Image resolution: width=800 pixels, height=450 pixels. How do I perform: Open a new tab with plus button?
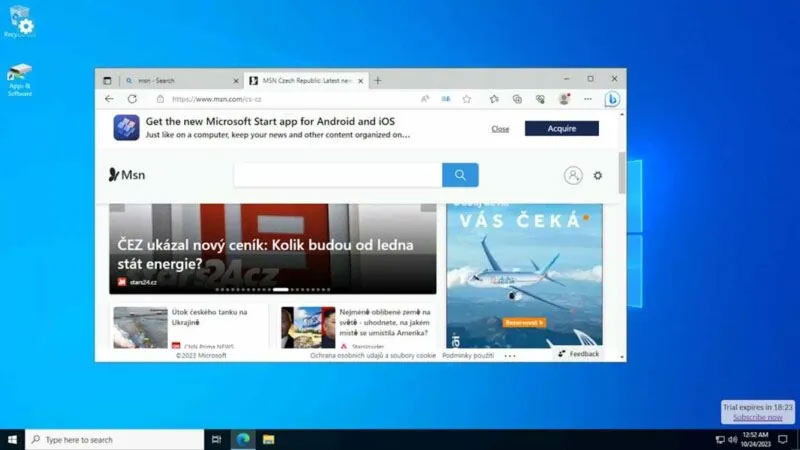click(x=378, y=81)
